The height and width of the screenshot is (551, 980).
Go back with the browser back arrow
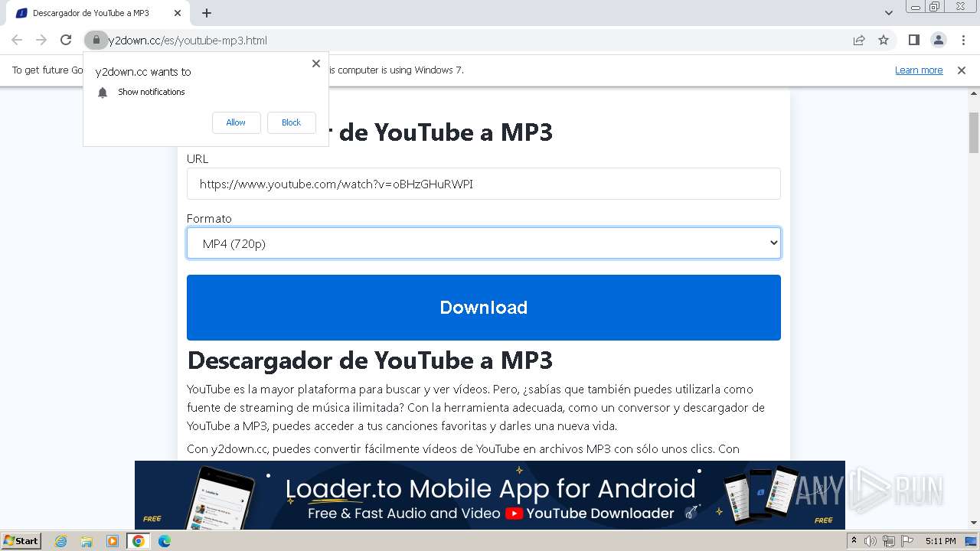click(x=17, y=40)
